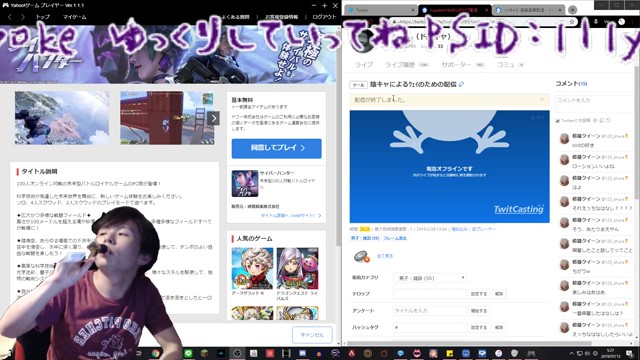Open the broadcast category dropdown
This screenshot has width=640, height=360.
point(430,278)
